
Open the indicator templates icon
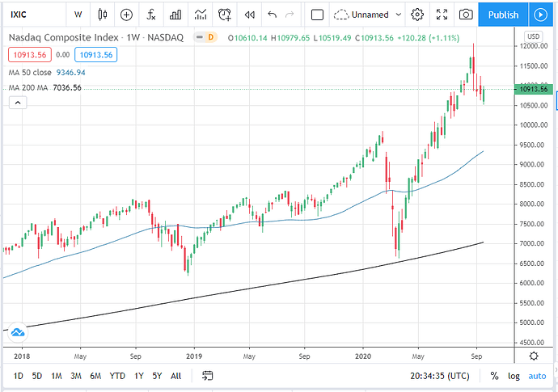(x=201, y=15)
